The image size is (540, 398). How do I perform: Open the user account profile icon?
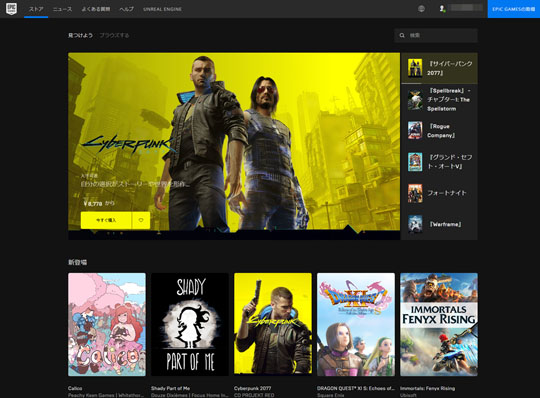point(442,9)
